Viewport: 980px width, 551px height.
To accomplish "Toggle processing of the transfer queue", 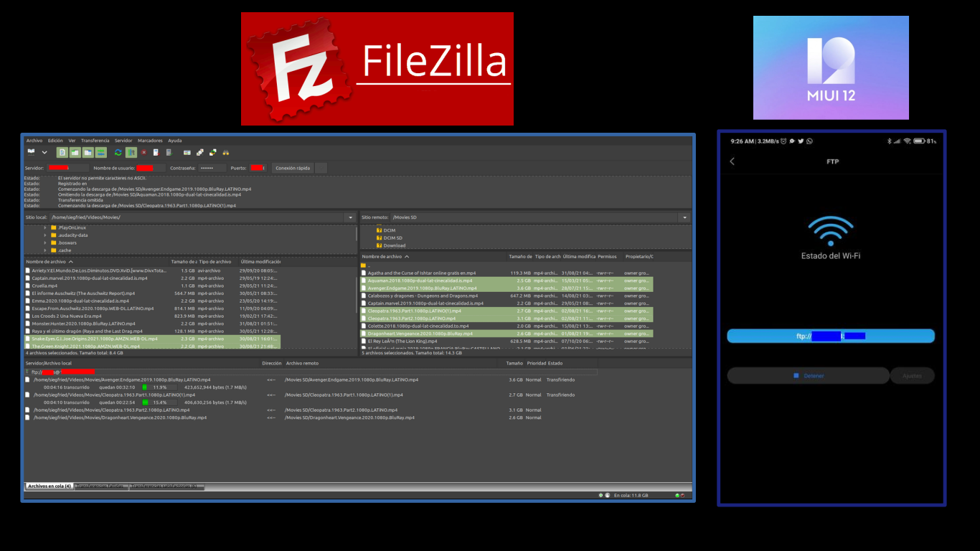I will coord(131,152).
